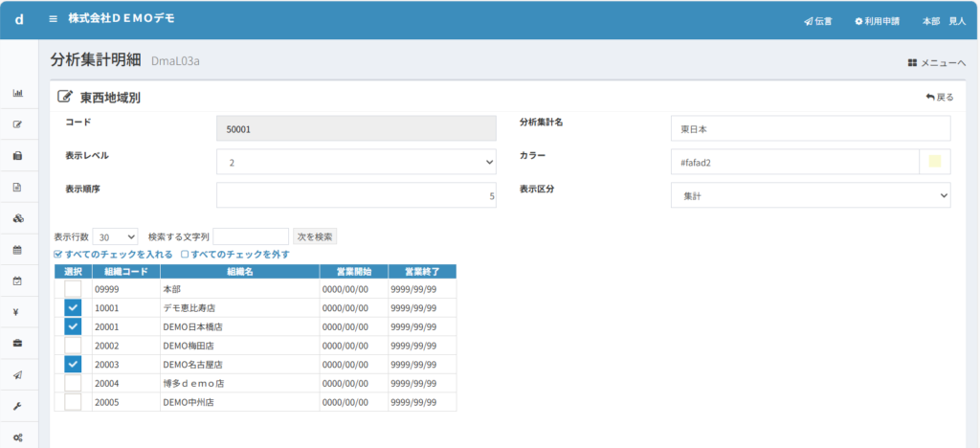This screenshot has width=980, height=448.
Task: Open the color swatch beside #fafad2
Action: point(934,162)
